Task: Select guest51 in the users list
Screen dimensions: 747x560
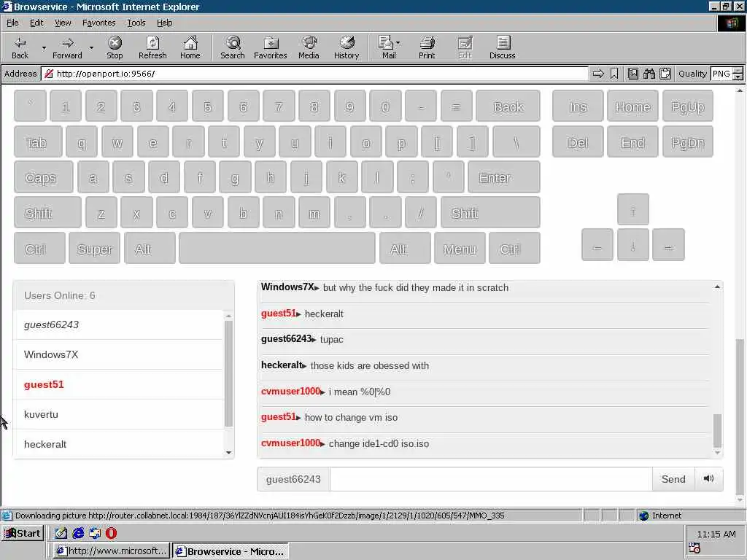Action: [x=118, y=384]
